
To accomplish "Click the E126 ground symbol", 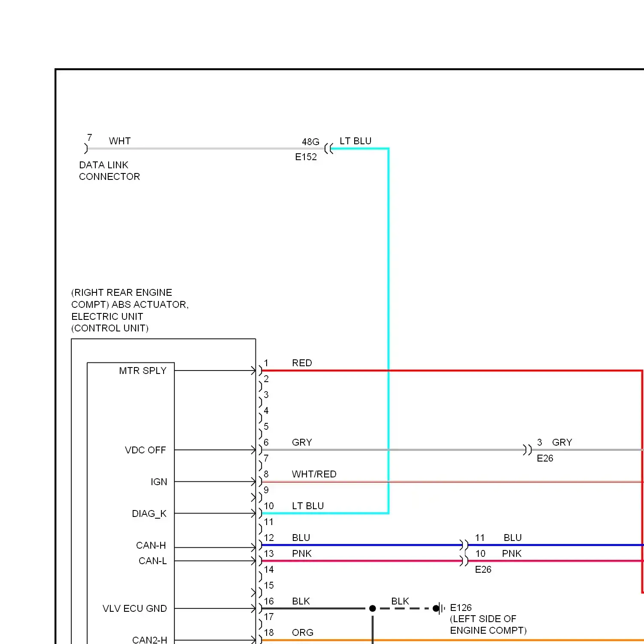I will [439, 608].
